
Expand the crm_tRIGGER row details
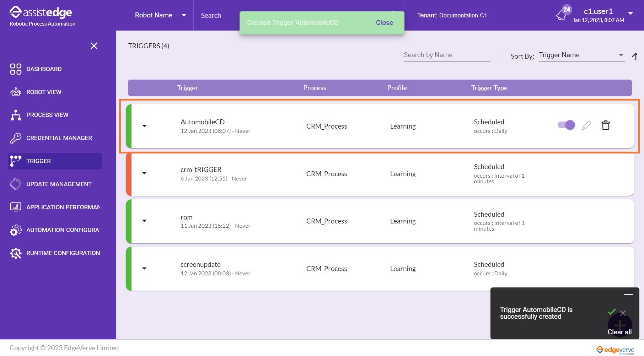[x=144, y=173]
